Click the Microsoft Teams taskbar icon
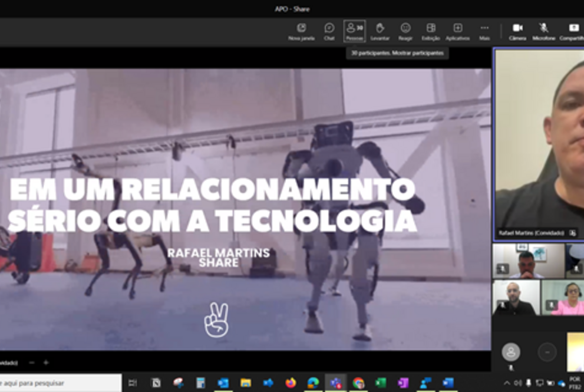The height and width of the screenshot is (392, 584). pyautogui.click(x=336, y=383)
